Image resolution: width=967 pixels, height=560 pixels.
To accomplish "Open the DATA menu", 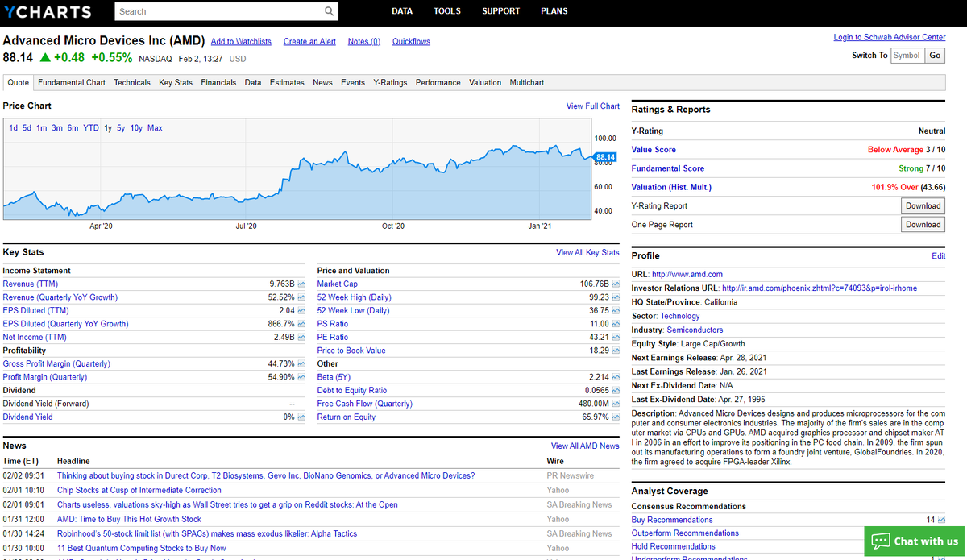I will (x=402, y=11).
